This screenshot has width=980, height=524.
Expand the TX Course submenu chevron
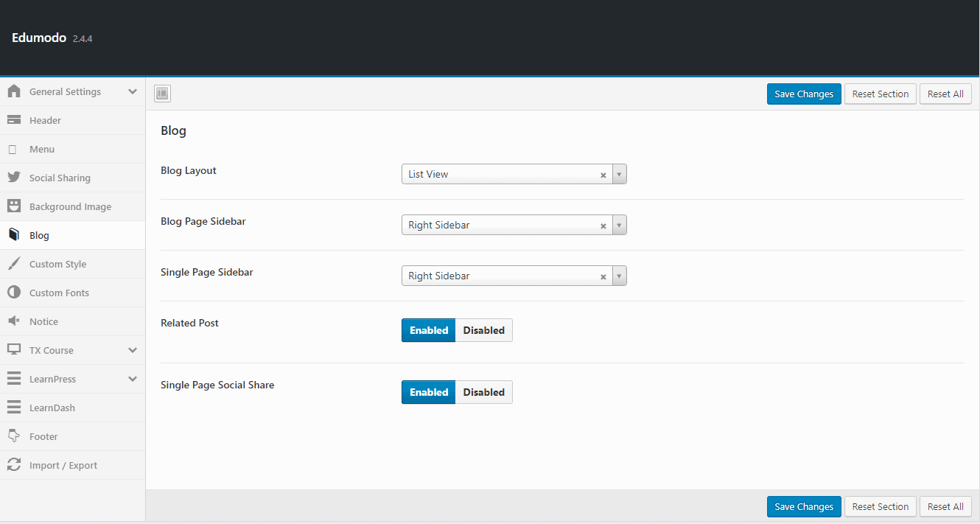pyautogui.click(x=133, y=350)
